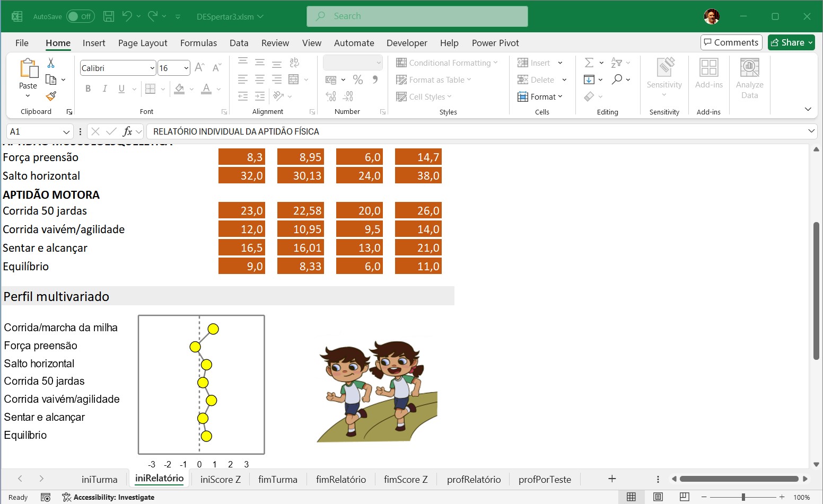Switch to the Insert tab
This screenshot has height=504, width=823.
pos(94,43)
